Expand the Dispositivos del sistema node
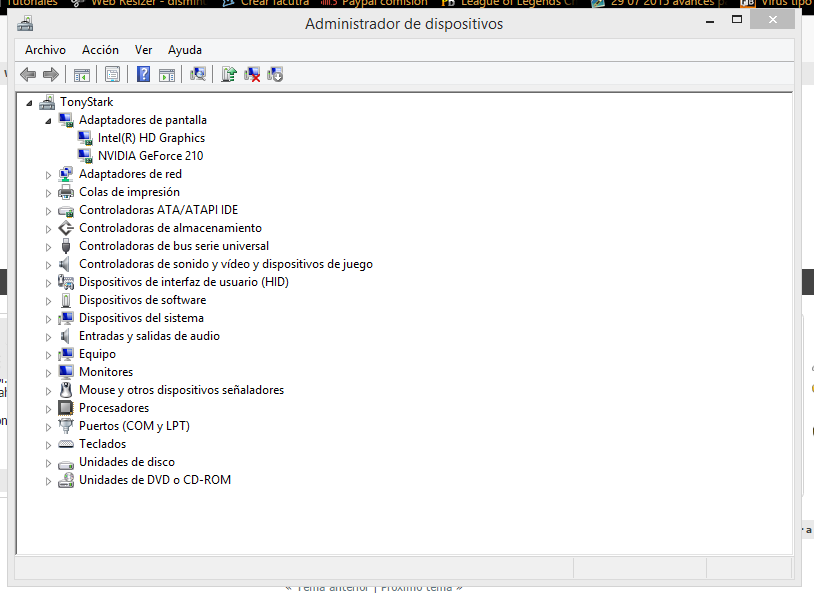Screen dimensions: 814x600 (x=48, y=319)
